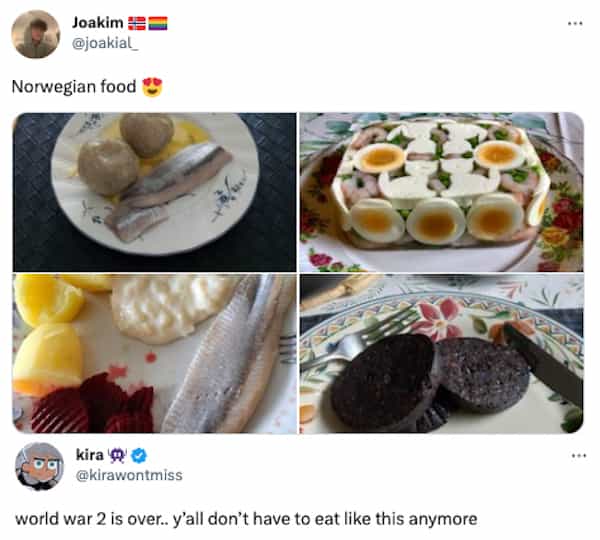The width and height of the screenshot is (600, 540).
Task: Click the heart-eyes emoji after Norwegian food
Action: coord(152,86)
